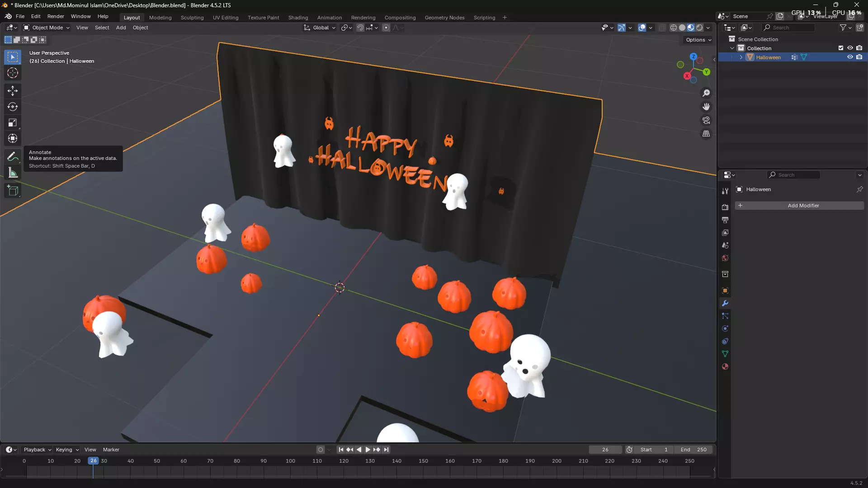Viewport: 868px width, 488px height.
Task: Switch to the Shading workspace tab
Action: (x=298, y=18)
